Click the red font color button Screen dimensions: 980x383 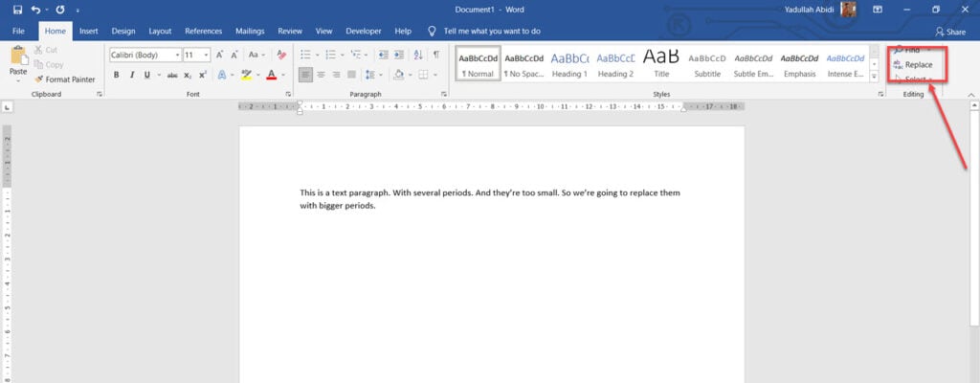(271, 75)
